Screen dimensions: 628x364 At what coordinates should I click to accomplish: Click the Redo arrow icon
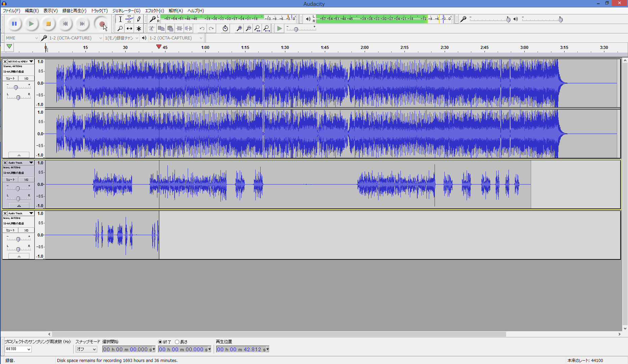(x=211, y=28)
